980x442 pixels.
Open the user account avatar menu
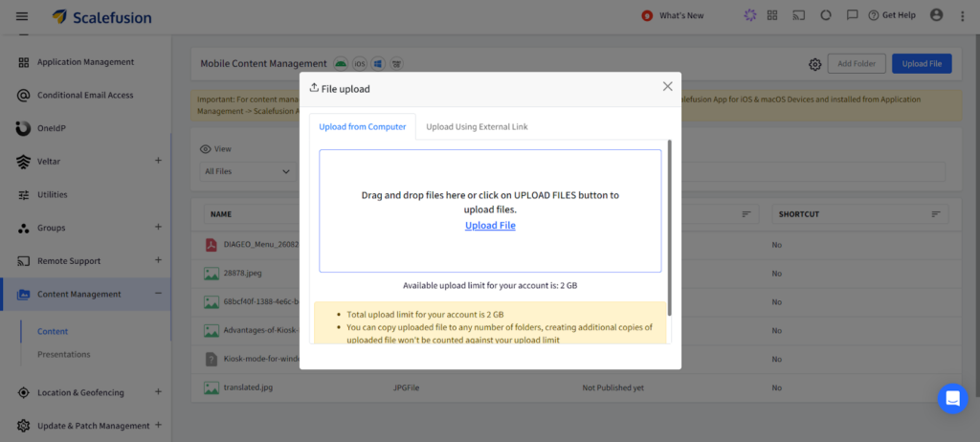pos(936,15)
